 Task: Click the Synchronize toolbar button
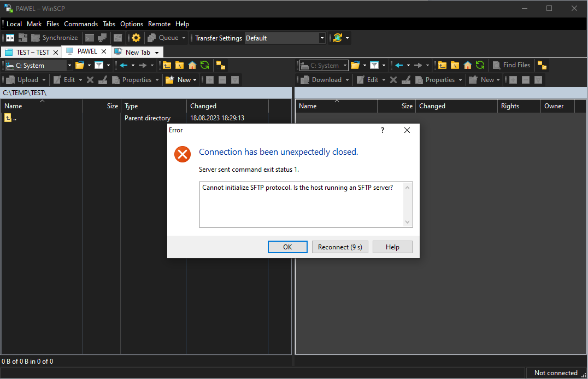[x=55, y=38]
